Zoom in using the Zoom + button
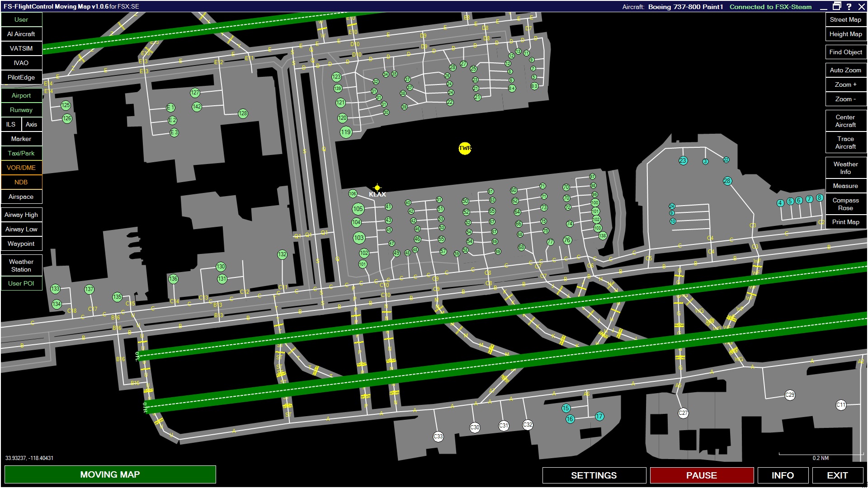 845,84
